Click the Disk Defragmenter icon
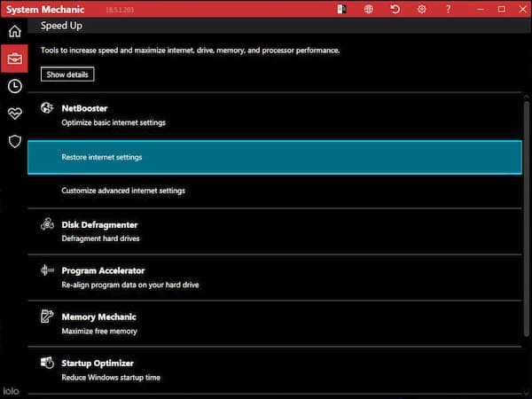Image resolution: width=532 pixels, height=399 pixels. coord(47,224)
